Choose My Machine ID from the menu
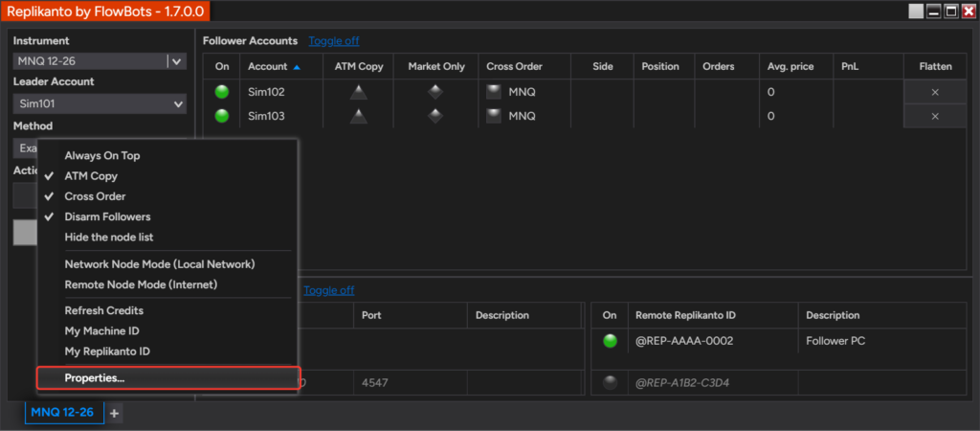Viewport: 980px width, 431px height. point(101,331)
